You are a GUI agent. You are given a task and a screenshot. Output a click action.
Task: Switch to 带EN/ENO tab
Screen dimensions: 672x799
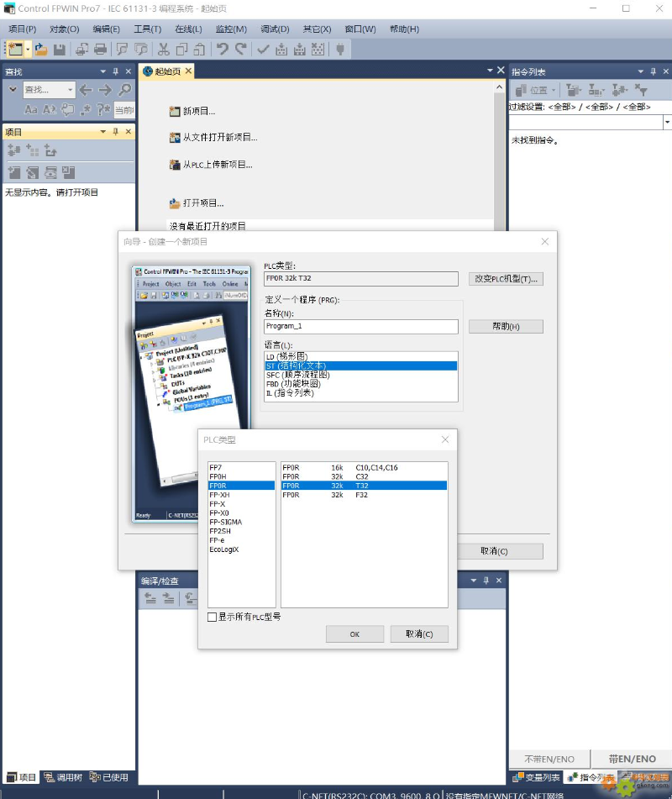(x=632, y=759)
